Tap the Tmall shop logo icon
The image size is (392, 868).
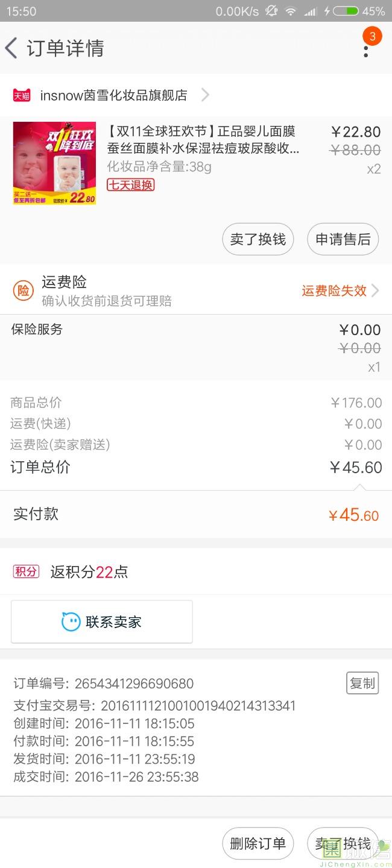click(x=22, y=95)
